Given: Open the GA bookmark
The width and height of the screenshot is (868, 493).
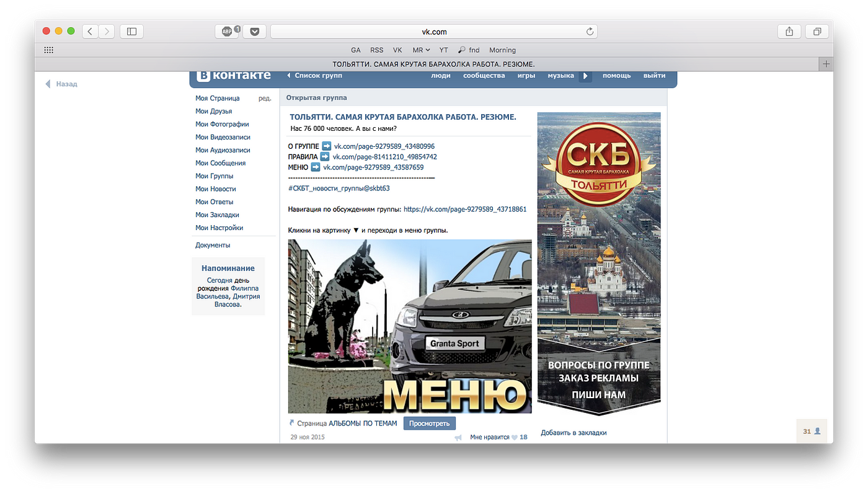Looking at the screenshot, I should [x=356, y=50].
